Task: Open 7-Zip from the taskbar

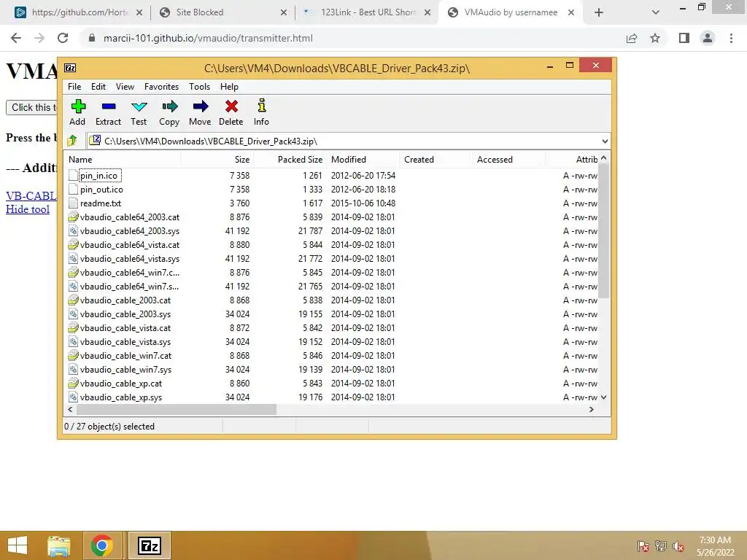Action: 149,545
